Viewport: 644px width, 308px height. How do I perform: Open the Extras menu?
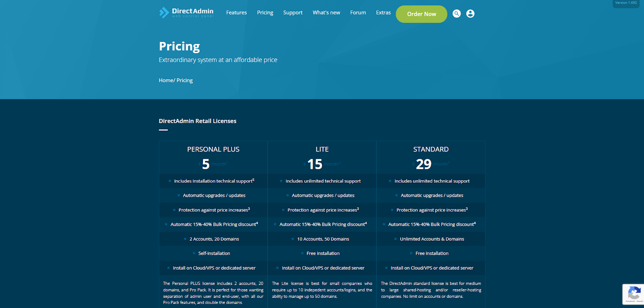coord(383,12)
